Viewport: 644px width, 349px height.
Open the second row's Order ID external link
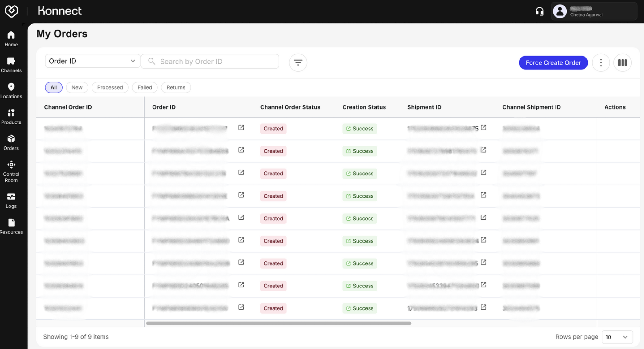tap(241, 150)
